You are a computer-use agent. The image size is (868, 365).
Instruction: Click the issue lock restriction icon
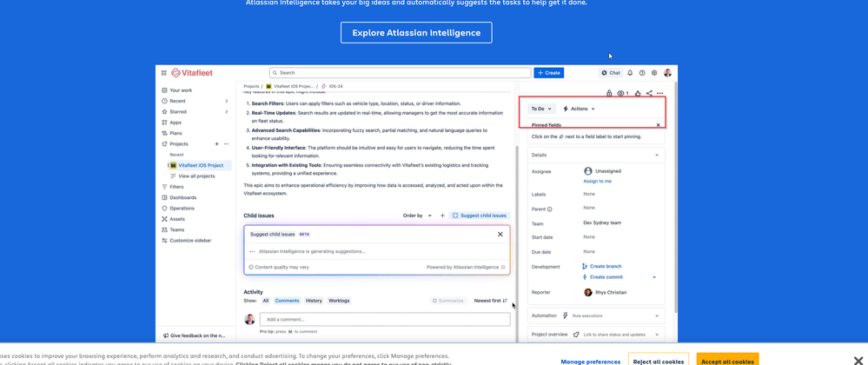(609, 94)
